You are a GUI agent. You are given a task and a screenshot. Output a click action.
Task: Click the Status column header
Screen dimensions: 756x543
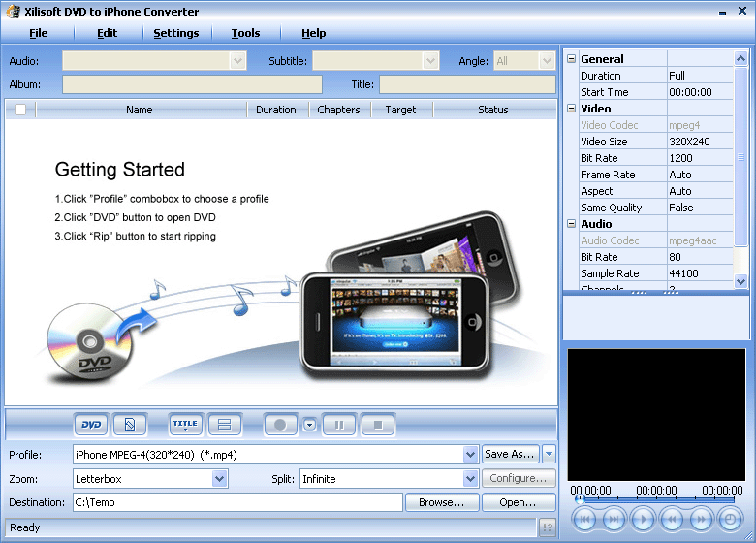(x=493, y=110)
